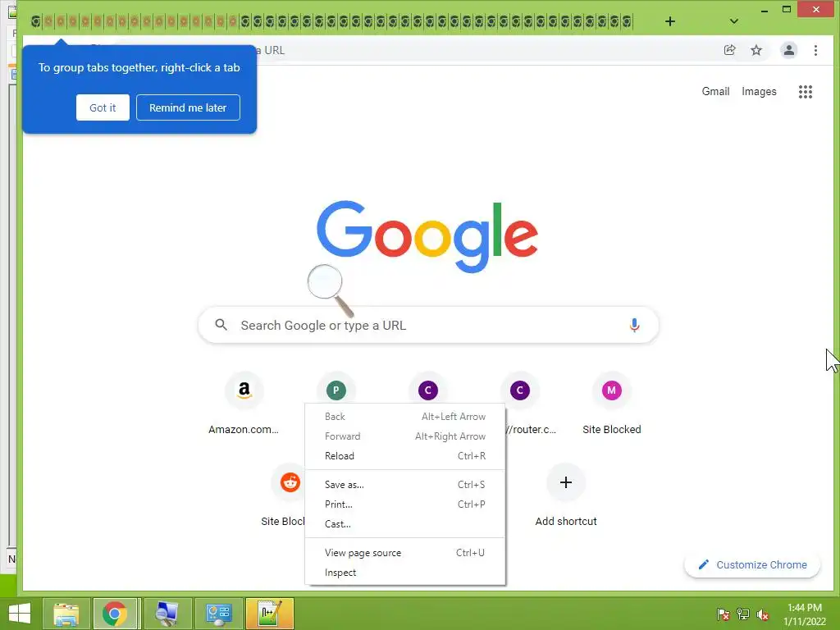
Task: Open the Google apps grid
Action: pyautogui.click(x=806, y=92)
